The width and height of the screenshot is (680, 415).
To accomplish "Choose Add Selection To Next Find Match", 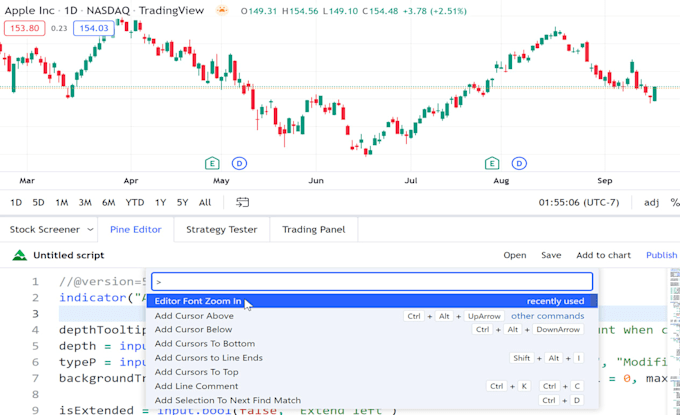I will 372,400.
